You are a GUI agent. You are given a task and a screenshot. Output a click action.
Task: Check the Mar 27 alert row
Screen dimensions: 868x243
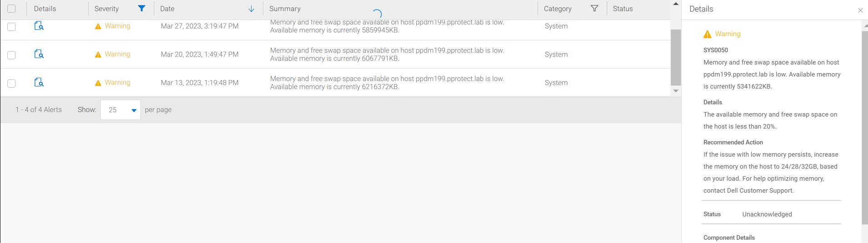coord(11,27)
